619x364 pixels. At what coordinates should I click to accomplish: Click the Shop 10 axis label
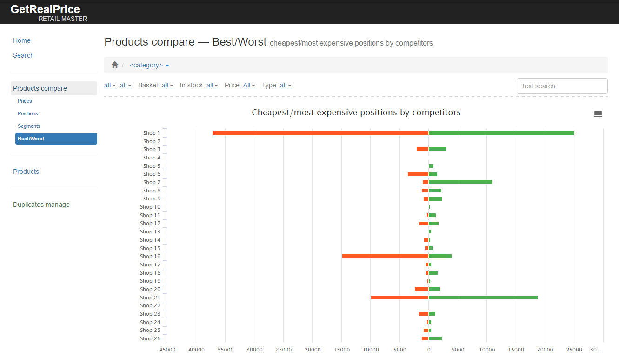pyautogui.click(x=150, y=207)
